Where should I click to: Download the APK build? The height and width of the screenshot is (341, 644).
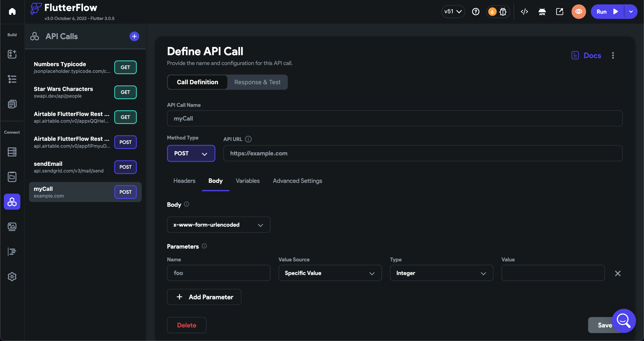point(542,11)
